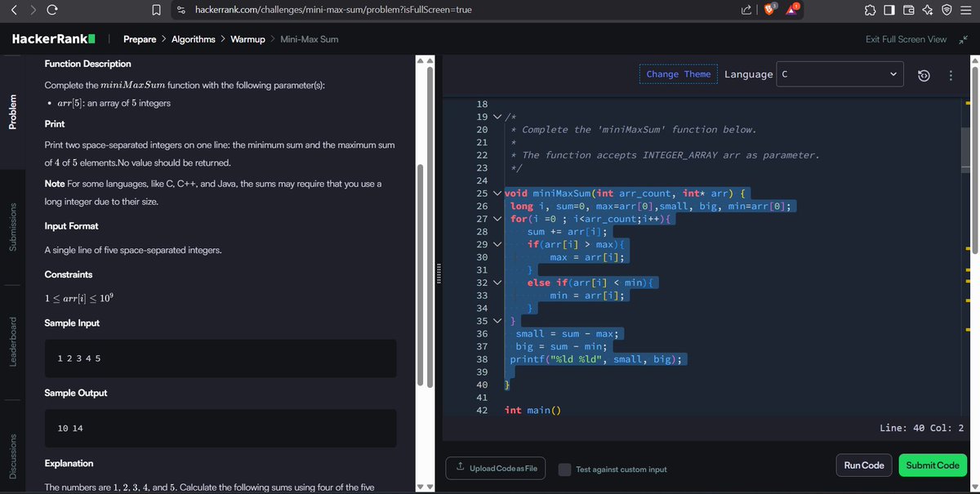980x494 pixels.
Task: Open Brave VPN shield icon
Action: click(x=947, y=9)
